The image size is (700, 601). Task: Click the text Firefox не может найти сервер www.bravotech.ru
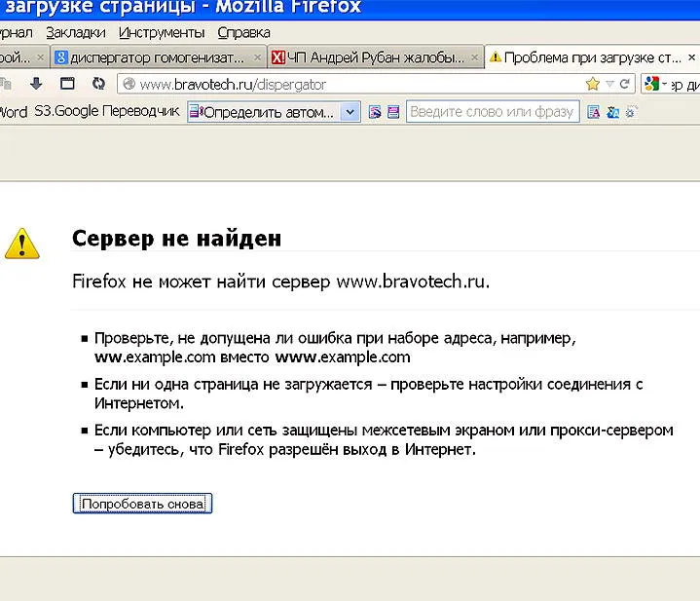point(280,282)
